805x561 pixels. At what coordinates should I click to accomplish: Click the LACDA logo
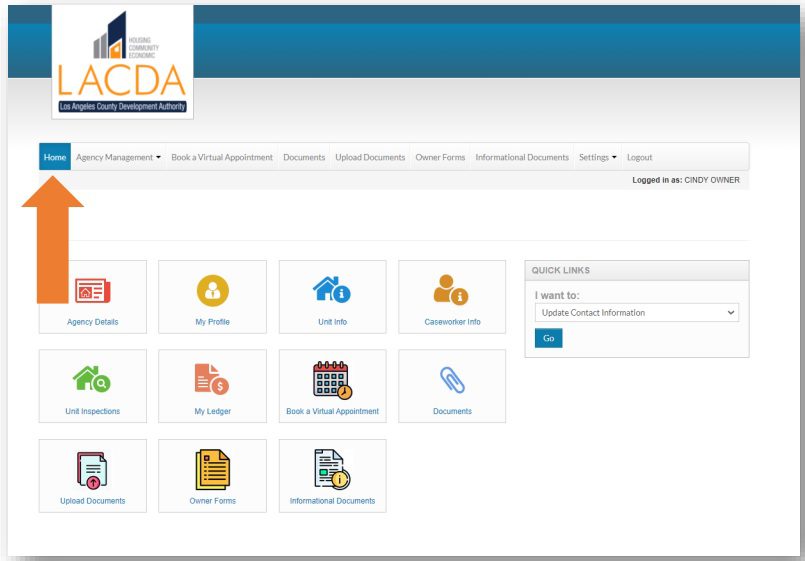[121, 63]
